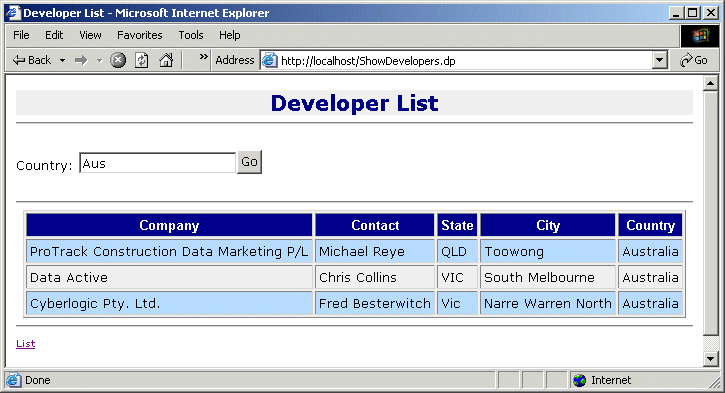Click the Internet Explorer title bar icon

click(13, 12)
